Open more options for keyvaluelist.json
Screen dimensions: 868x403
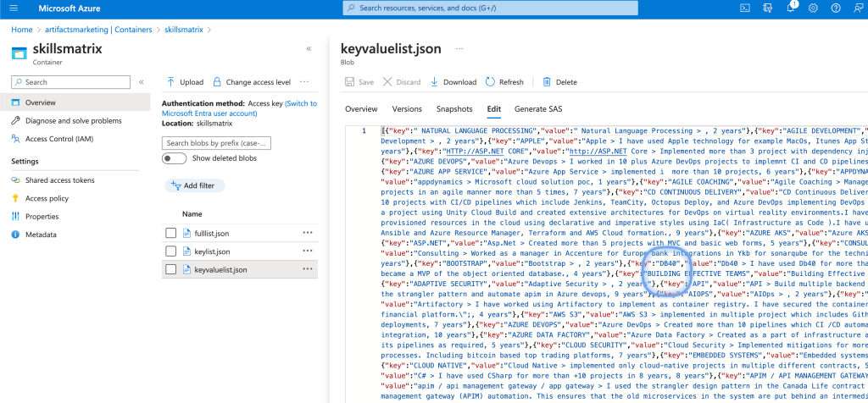(x=308, y=269)
